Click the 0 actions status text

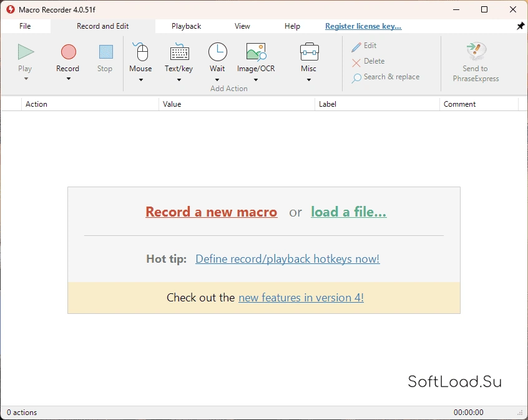tap(22, 413)
